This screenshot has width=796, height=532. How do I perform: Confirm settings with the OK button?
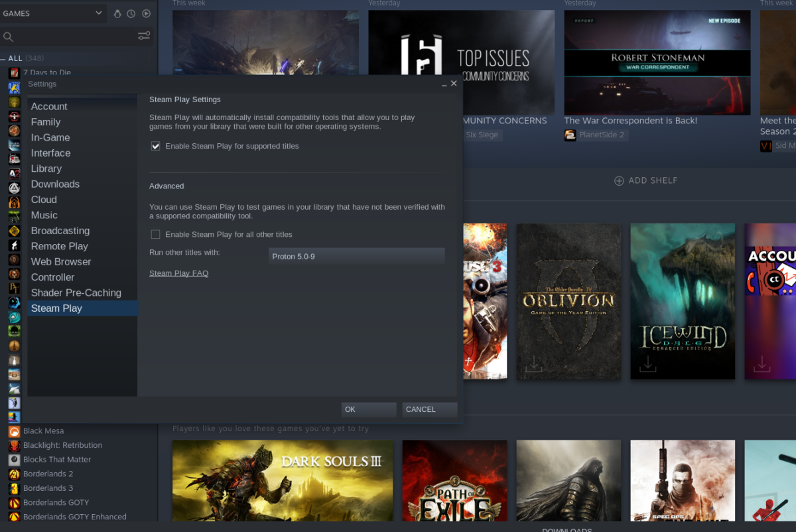[x=369, y=409]
